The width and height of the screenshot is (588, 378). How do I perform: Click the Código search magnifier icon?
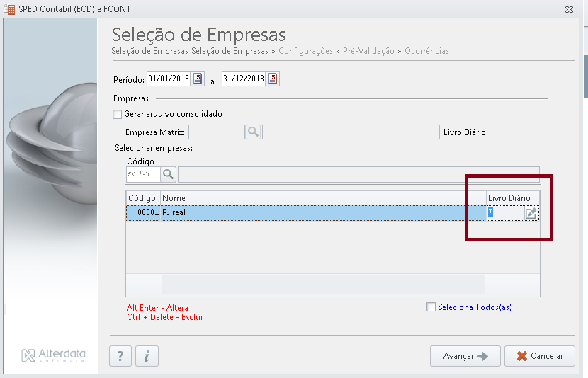(168, 174)
